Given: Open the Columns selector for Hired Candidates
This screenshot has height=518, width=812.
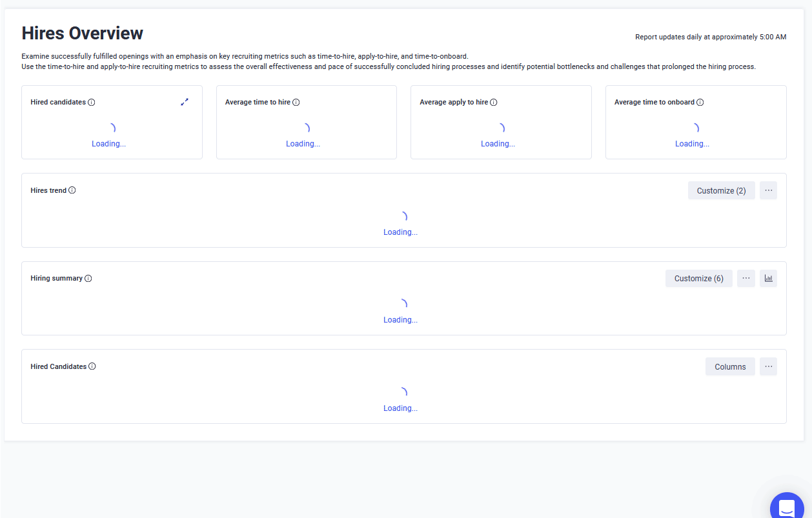Looking at the screenshot, I should point(730,367).
